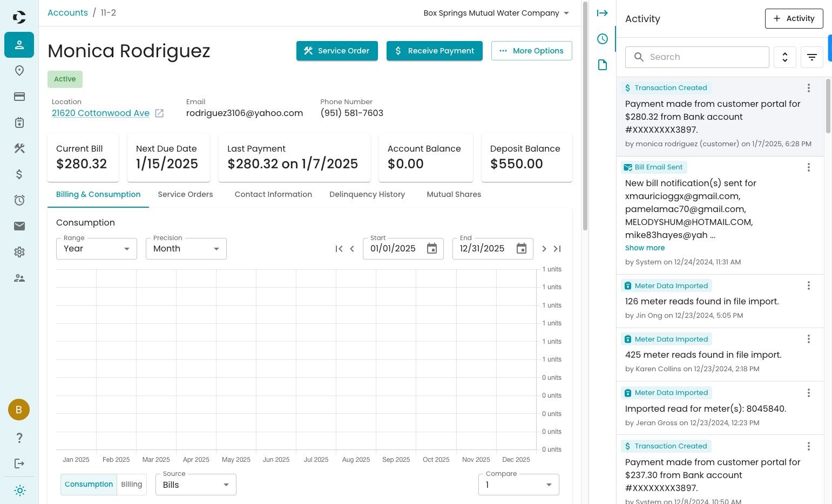This screenshot has height=504, width=832.
Task: Toggle light/dark theme sun icon
Action: coord(19,491)
